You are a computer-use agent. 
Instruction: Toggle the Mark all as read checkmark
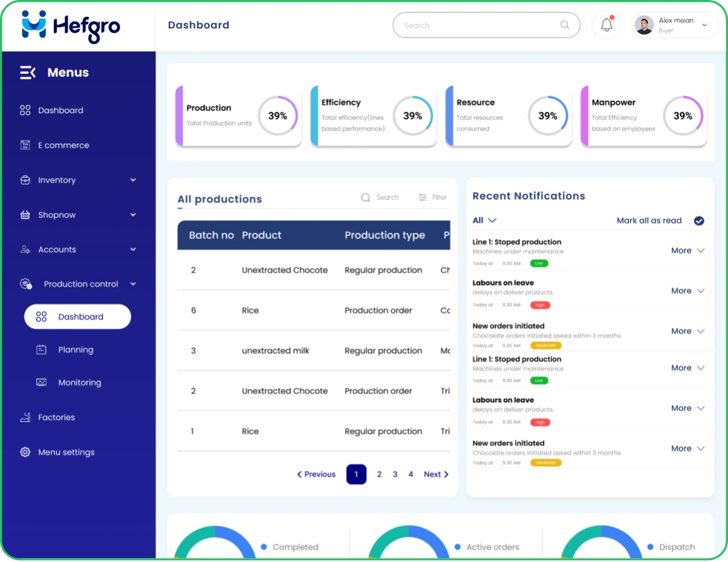point(699,221)
